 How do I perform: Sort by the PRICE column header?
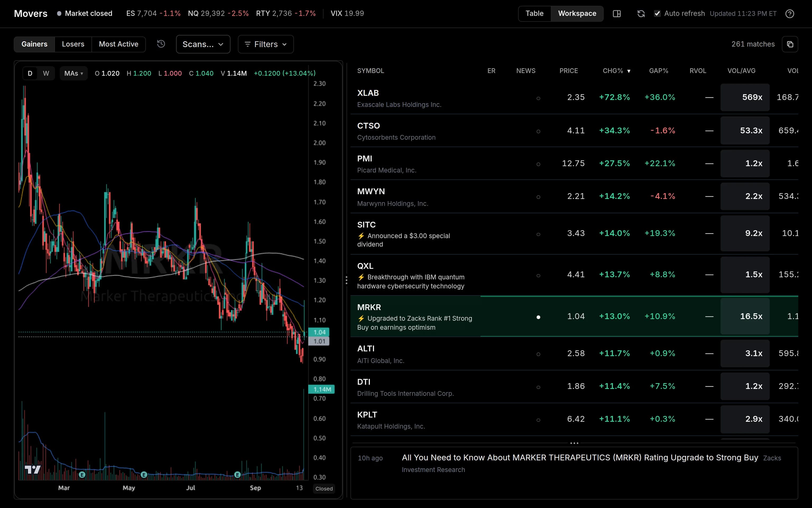point(568,71)
